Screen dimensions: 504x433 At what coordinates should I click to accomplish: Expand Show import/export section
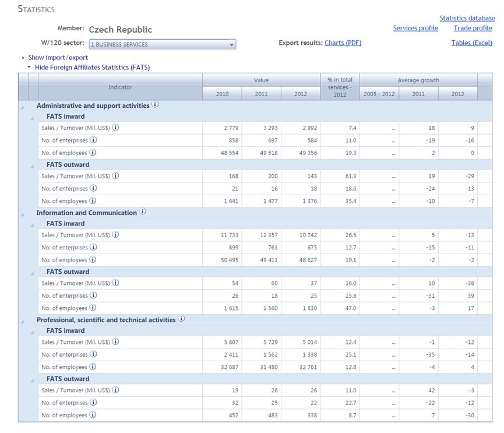click(x=58, y=58)
